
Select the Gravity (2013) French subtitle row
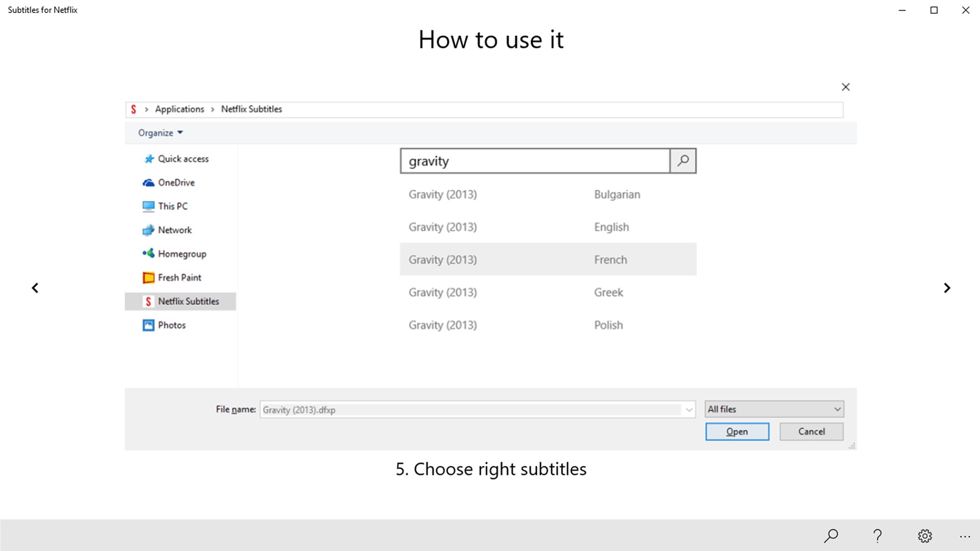[548, 260]
